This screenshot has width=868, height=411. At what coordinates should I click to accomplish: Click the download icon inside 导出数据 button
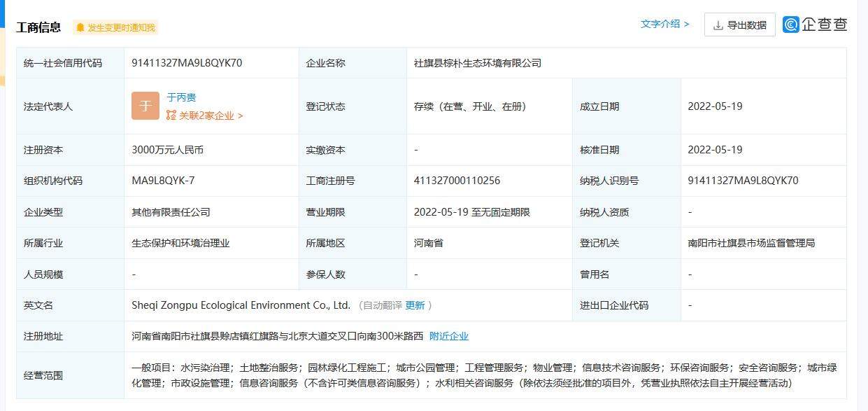click(x=718, y=25)
